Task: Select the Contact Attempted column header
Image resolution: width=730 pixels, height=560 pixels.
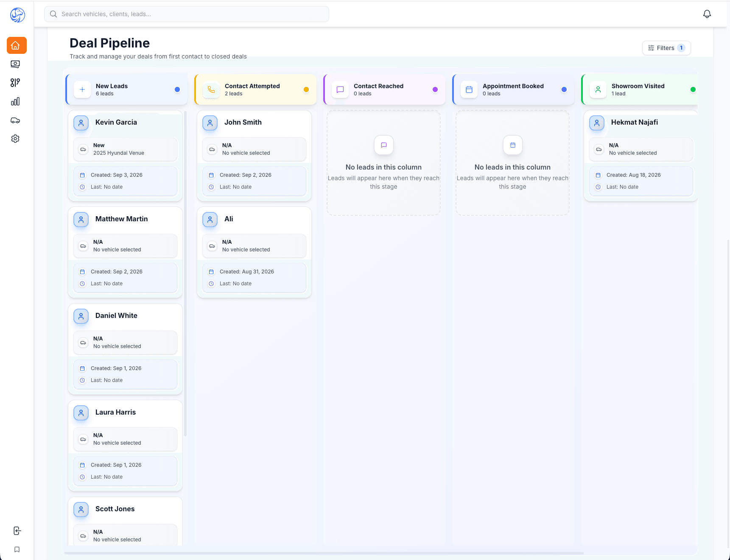Action: click(x=255, y=89)
